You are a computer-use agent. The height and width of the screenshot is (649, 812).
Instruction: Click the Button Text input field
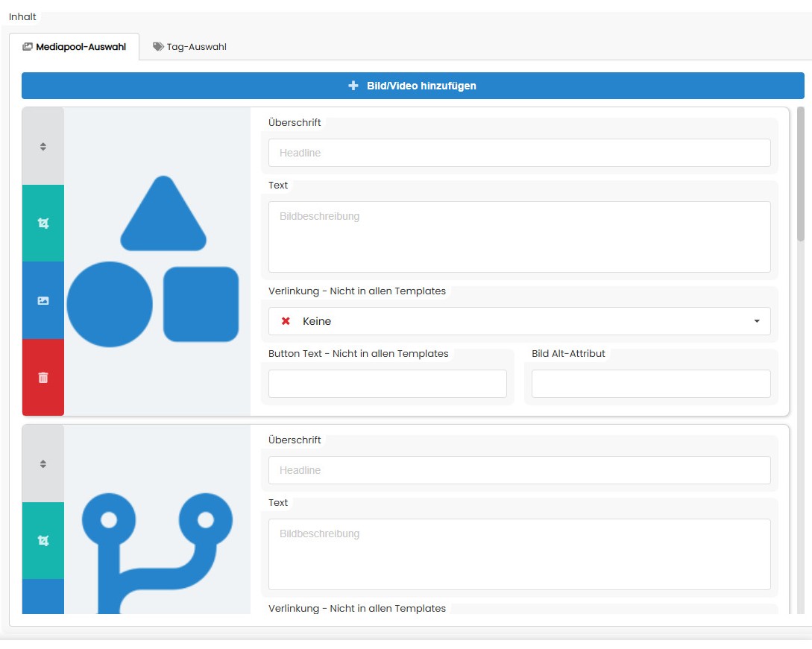[x=387, y=384]
